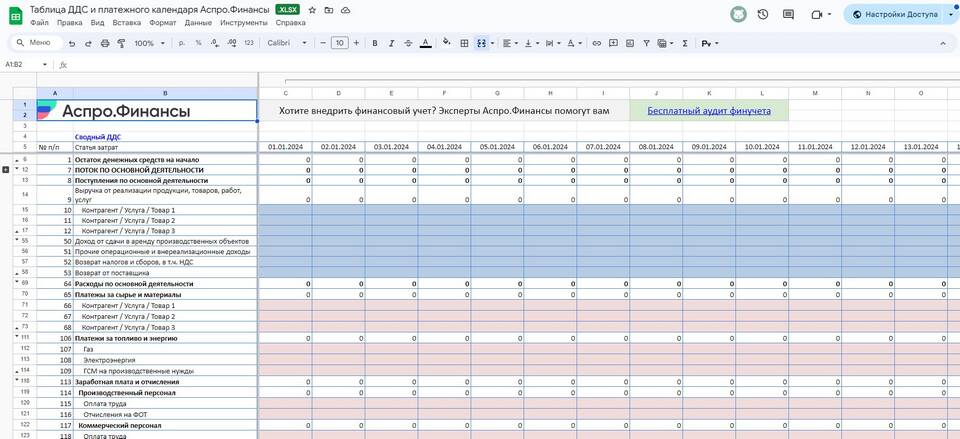Open the text color picker
The width and height of the screenshot is (960, 439).
click(x=425, y=43)
